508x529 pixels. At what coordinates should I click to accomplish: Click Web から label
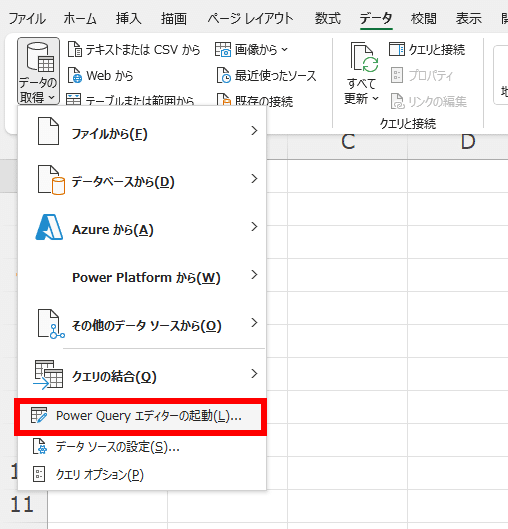(x=110, y=76)
